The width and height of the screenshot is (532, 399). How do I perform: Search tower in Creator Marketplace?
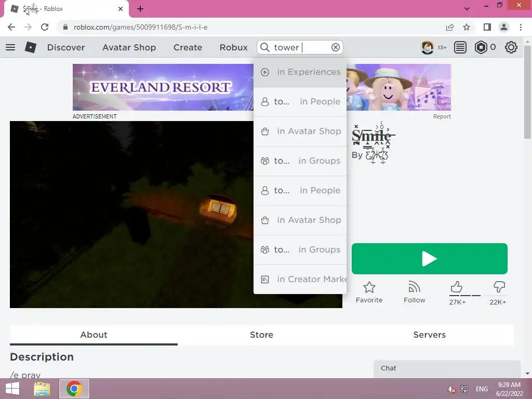[300, 279]
